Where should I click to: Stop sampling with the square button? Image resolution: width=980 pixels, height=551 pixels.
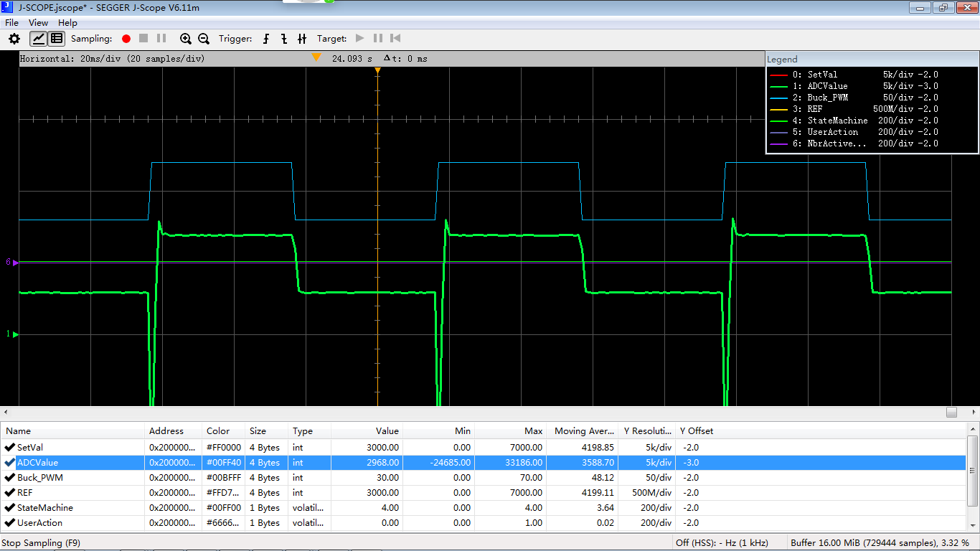coord(143,39)
